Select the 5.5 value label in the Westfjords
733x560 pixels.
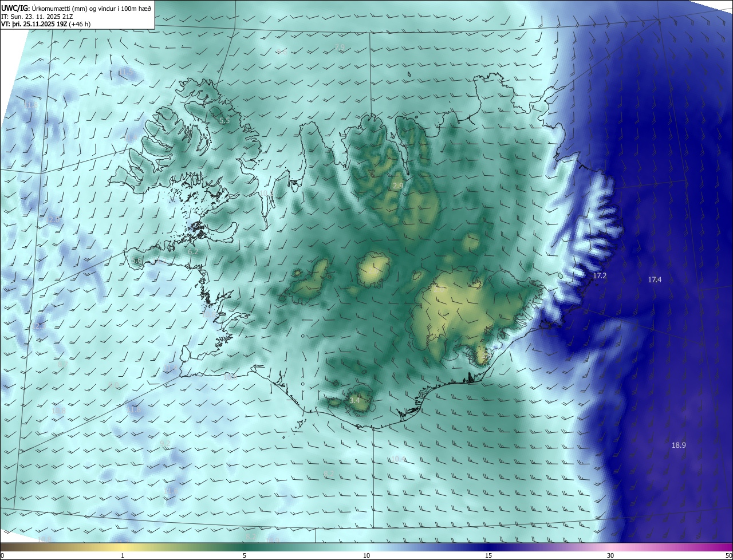(224, 121)
